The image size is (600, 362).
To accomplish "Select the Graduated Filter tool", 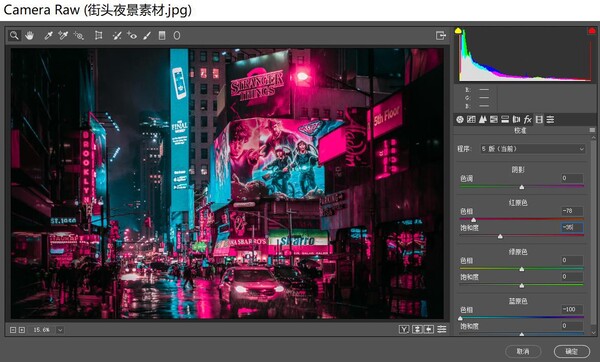I will [162, 36].
